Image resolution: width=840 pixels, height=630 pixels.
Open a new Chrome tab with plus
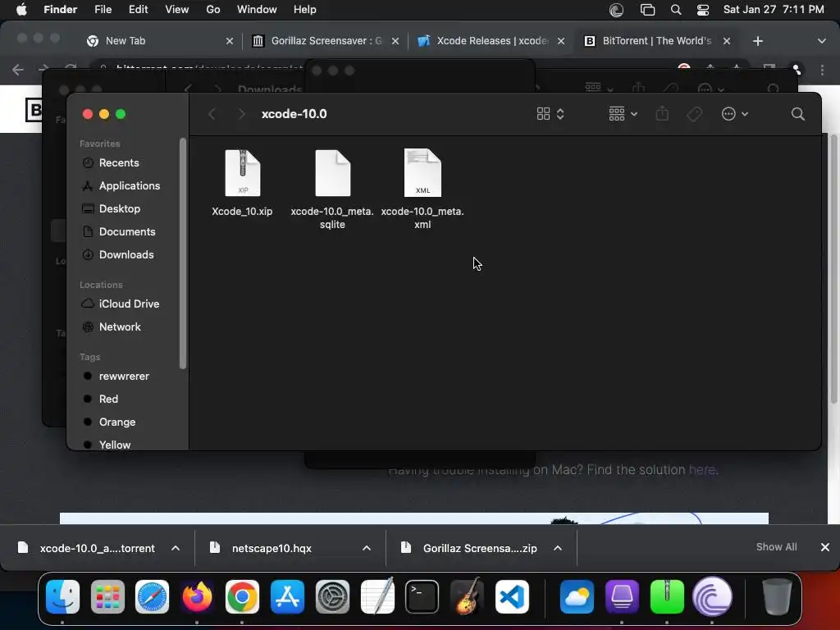757,41
